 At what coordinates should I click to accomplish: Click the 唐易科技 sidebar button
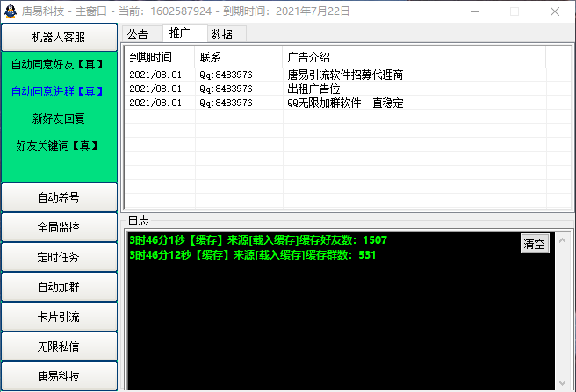coord(59,376)
